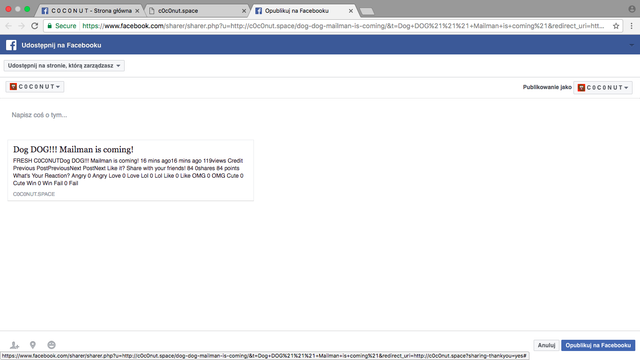
Task: Click the feeling/emoji smiley icon
Action: point(51,345)
